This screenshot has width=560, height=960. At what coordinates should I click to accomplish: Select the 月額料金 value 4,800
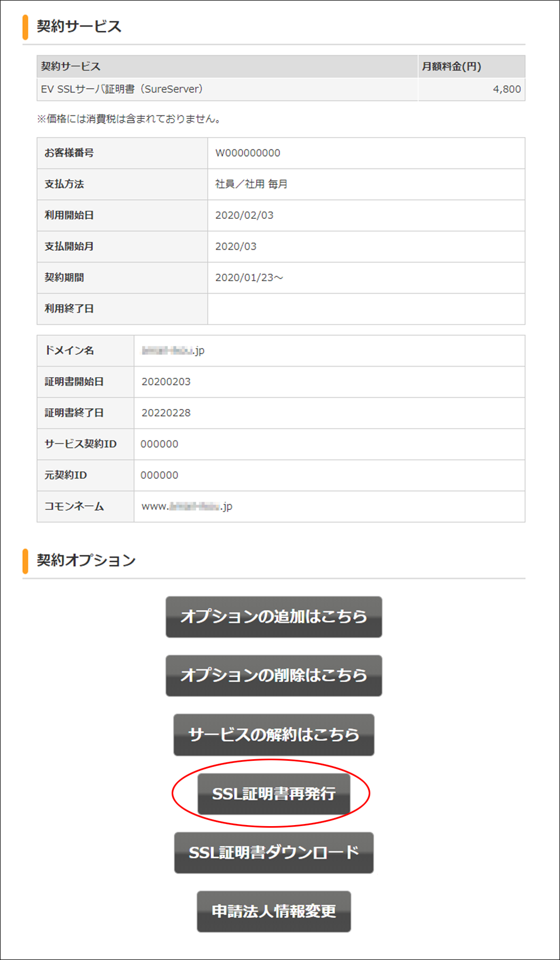point(507,89)
